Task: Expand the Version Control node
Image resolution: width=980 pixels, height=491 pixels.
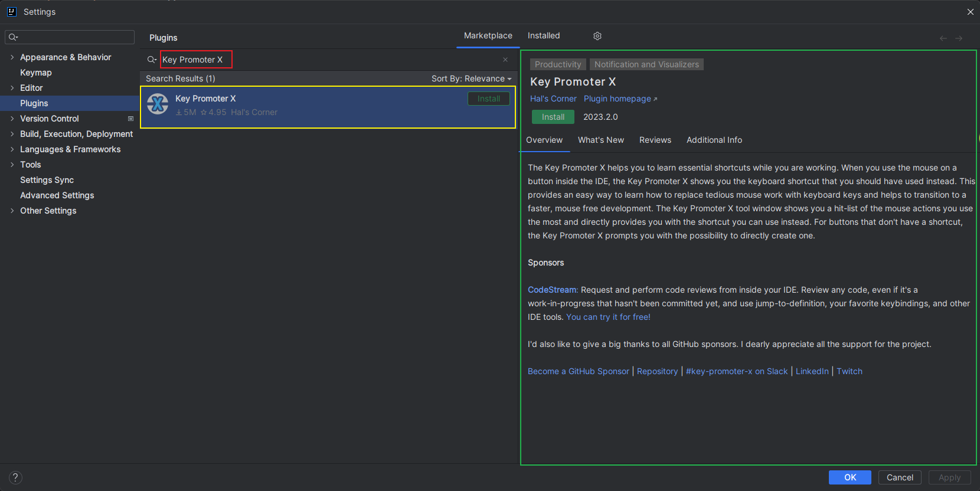Action: pyautogui.click(x=12, y=119)
